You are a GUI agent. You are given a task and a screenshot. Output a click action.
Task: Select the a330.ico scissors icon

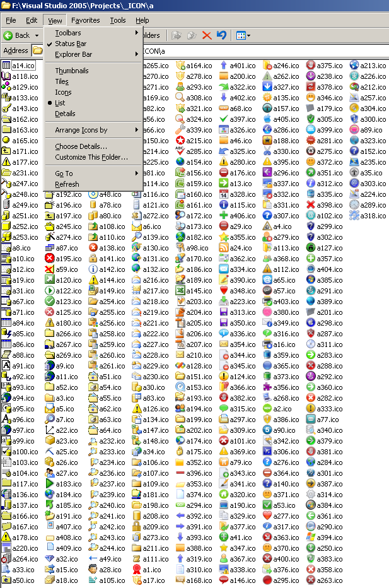click(x=267, y=151)
